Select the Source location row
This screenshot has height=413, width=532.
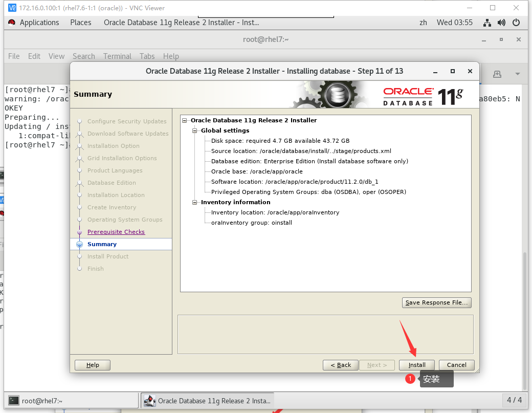click(x=301, y=151)
